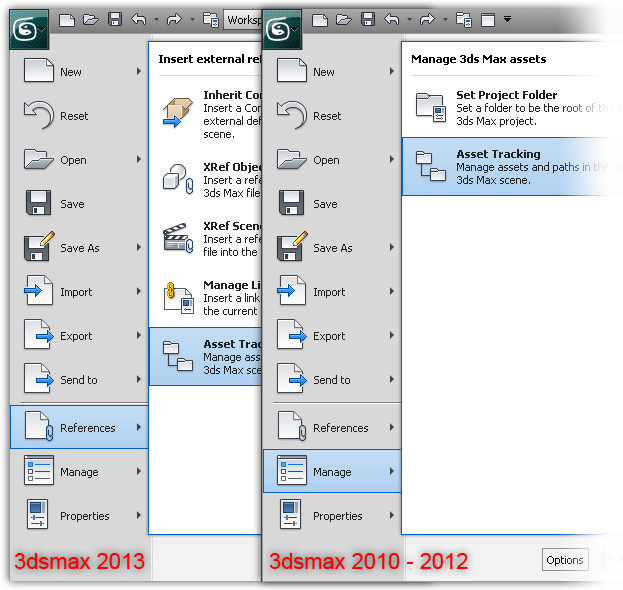Viewport: 623px width, 590px height.
Task: Select Save in the 2013 menu
Action: [79, 204]
